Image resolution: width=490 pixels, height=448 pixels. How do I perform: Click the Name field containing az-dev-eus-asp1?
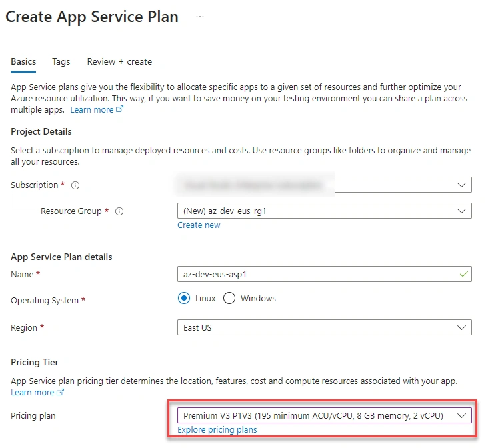(325, 274)
